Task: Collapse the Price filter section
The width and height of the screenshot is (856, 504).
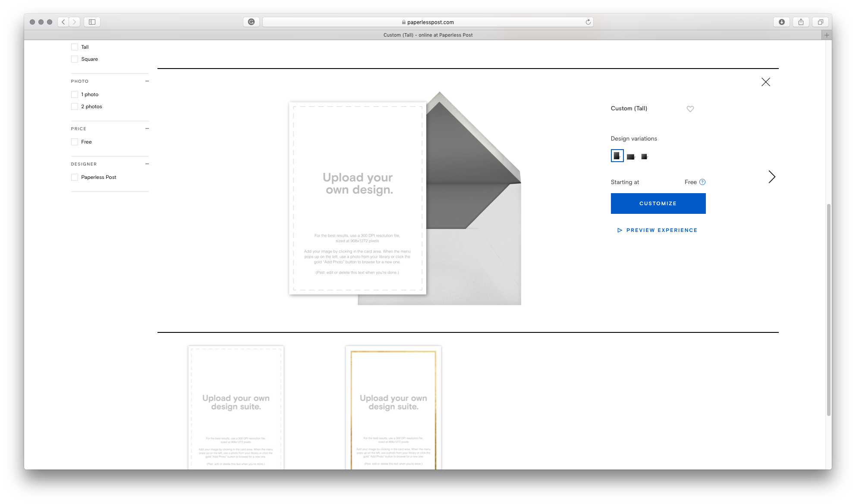Action: pyautogui.click(x=147, y=128)
